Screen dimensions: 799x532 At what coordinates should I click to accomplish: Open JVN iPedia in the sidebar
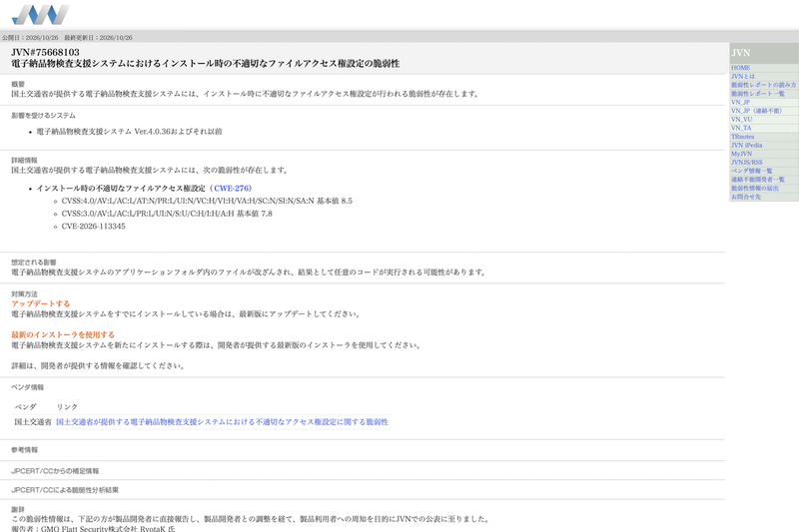click(746, 145)
